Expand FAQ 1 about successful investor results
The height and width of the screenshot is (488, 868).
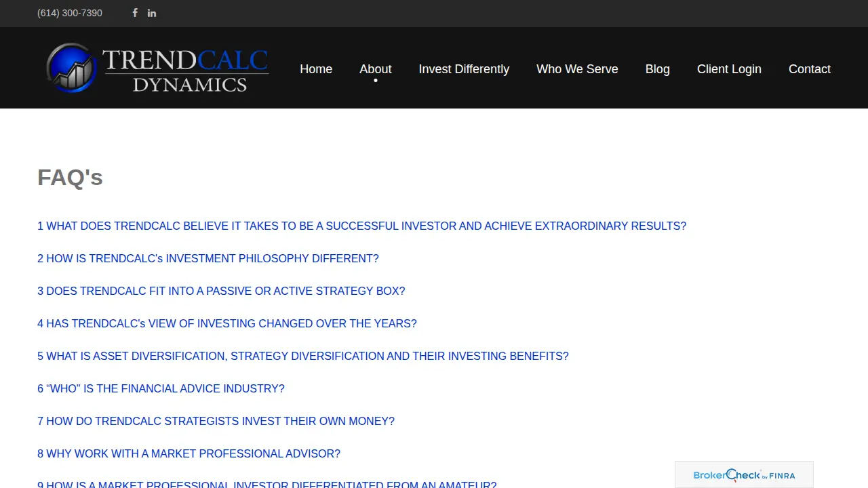click(361, 226)
